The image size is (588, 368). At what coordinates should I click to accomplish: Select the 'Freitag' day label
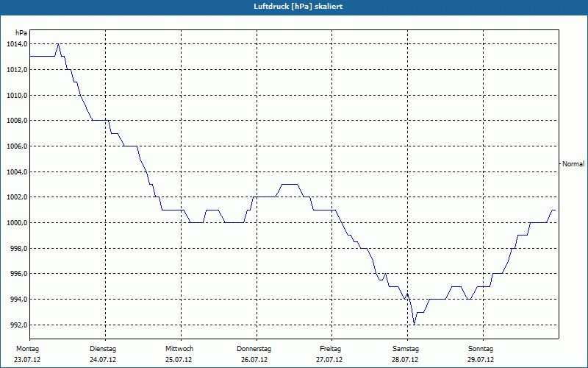(330, 349)
